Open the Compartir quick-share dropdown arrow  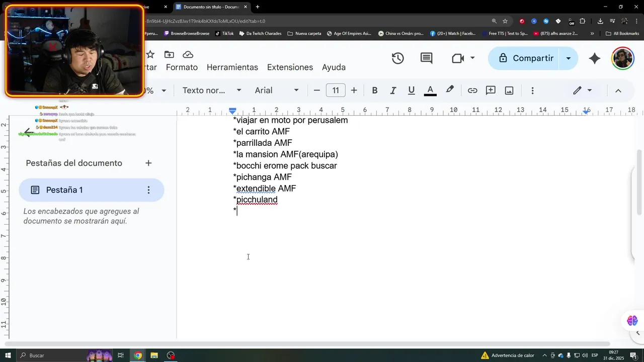point(569,58)
